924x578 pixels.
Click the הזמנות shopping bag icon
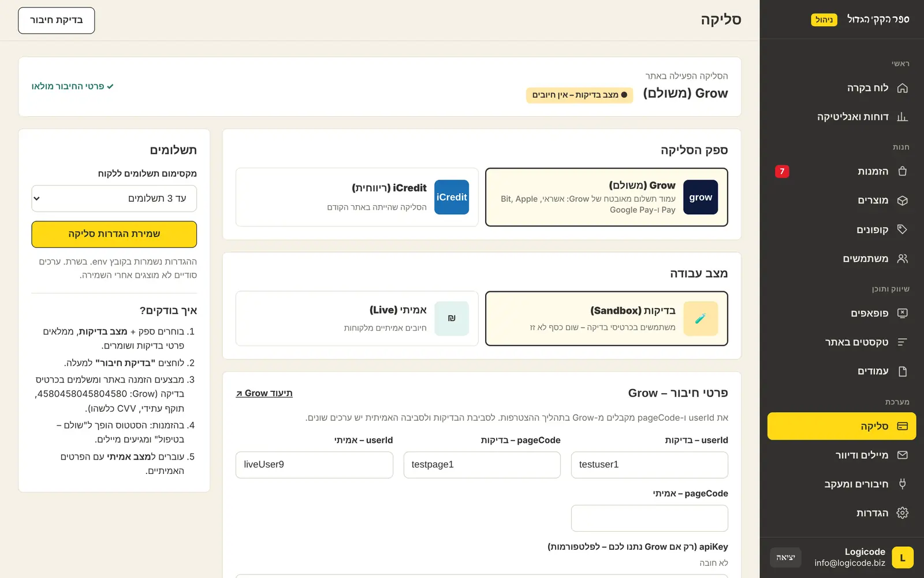pos(903,172)
